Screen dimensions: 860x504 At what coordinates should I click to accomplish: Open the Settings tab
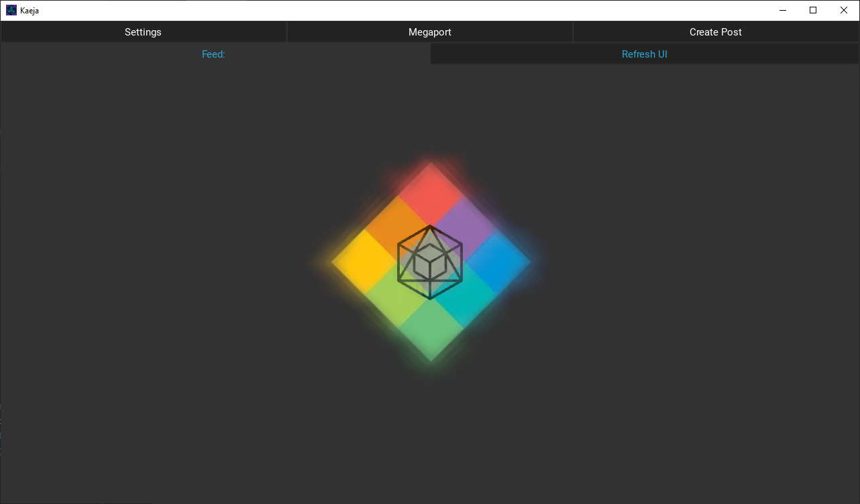coord(142,31)
